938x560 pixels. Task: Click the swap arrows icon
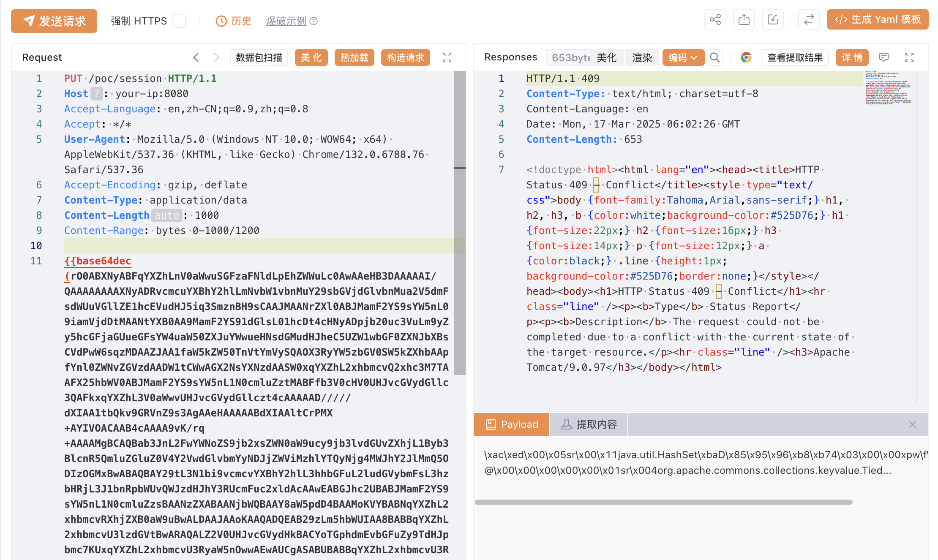pos(809,20)
